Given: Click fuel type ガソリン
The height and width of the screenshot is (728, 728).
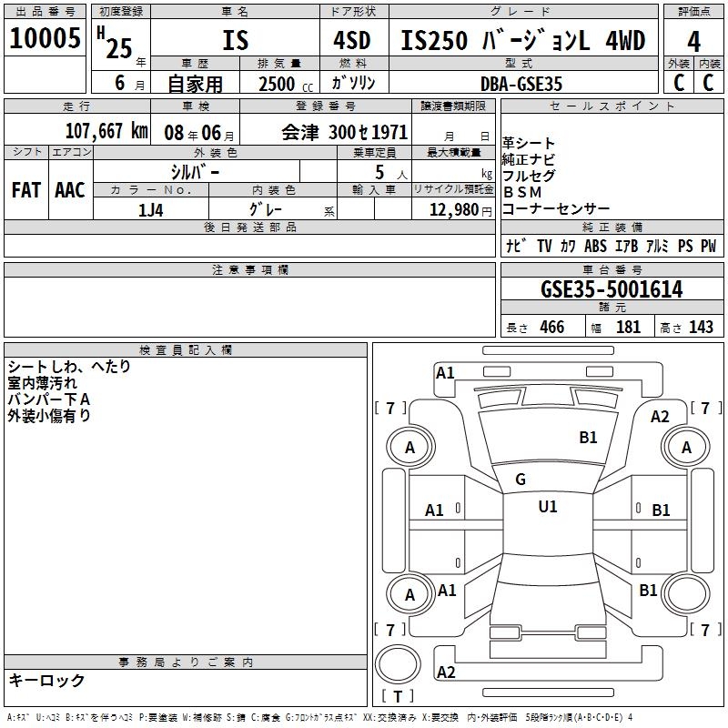Looking at the screenshot, I should point(353,83).
